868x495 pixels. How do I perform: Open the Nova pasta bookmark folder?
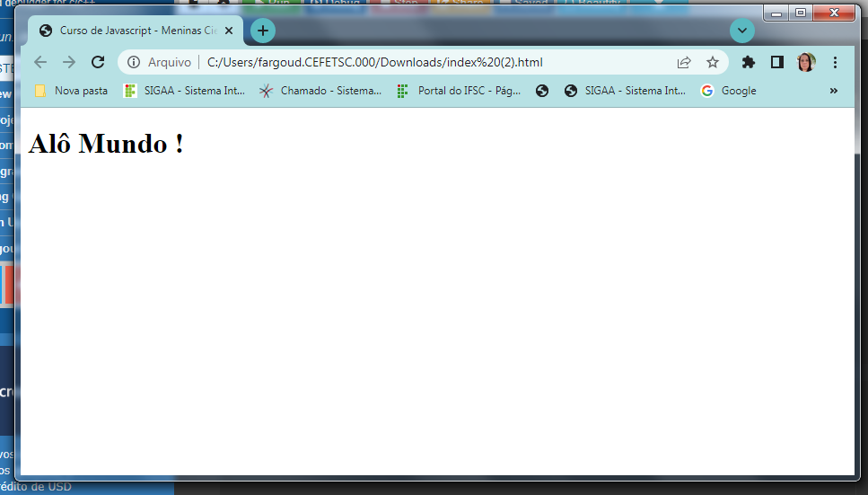71,91
